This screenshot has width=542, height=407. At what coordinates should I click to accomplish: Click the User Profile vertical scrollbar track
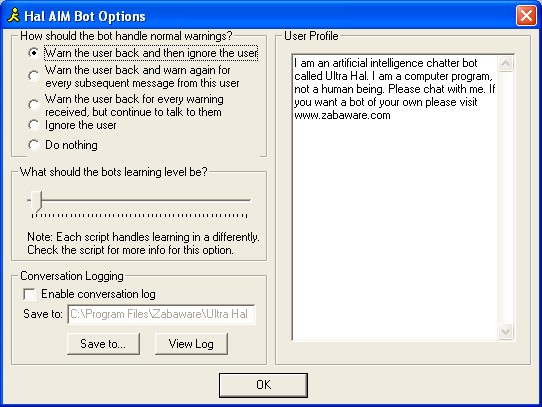(505, 197)
